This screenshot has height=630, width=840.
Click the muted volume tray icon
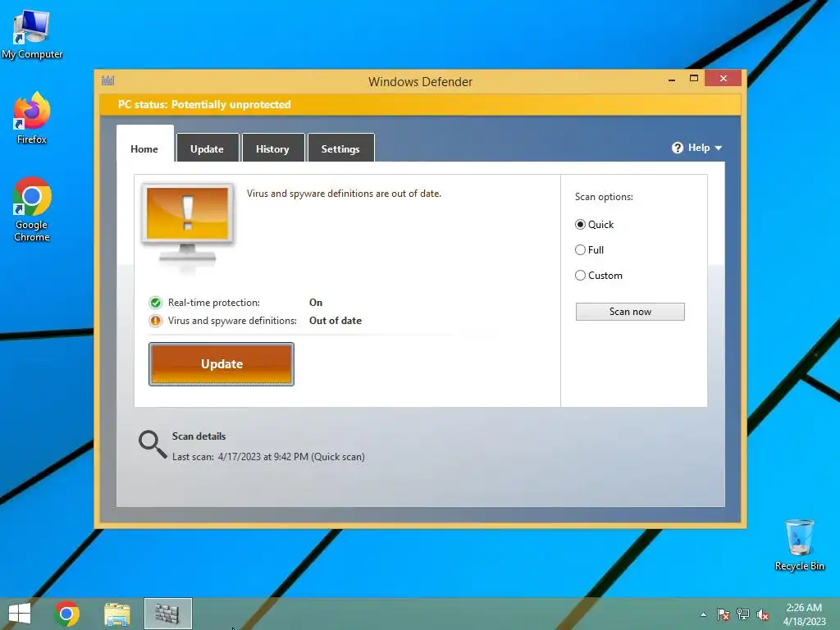pyautogui.click(x=763, y=614)
